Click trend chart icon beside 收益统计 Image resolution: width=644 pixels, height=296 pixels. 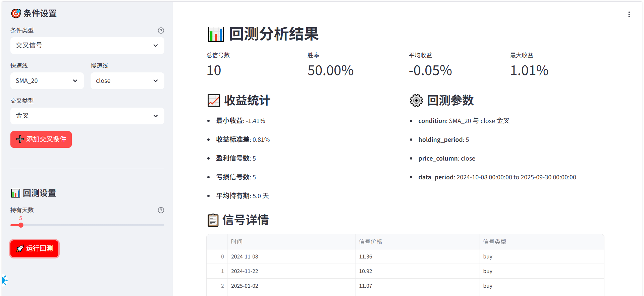click(x=214, y=100)
